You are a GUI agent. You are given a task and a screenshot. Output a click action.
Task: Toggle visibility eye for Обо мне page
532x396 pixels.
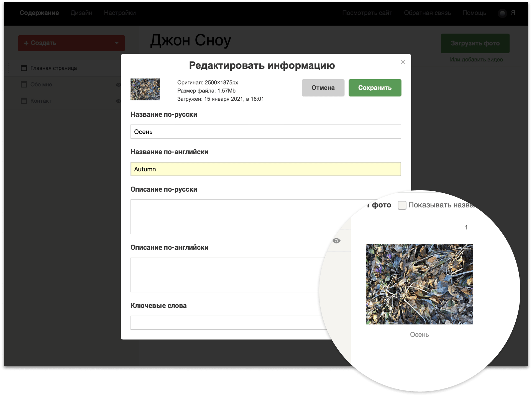[118, 85]
